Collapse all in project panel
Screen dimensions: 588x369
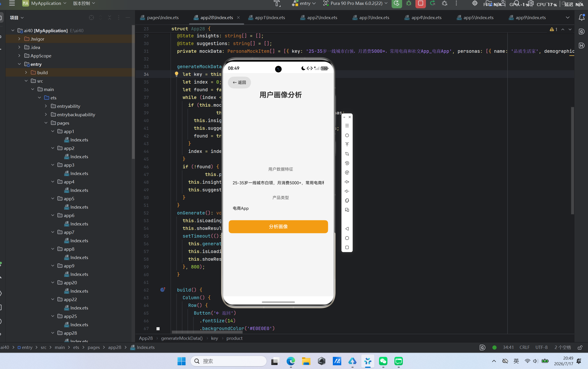pyautogui.click(x=109, y=18)
